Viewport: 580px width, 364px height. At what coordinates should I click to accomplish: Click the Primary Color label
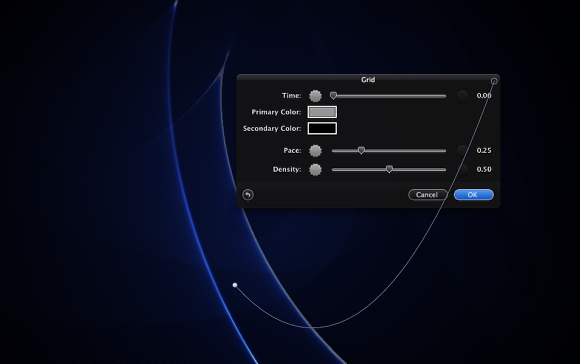point(276,112)
